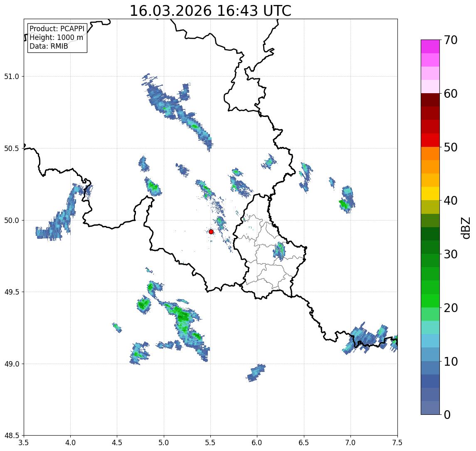
Task: Click the latitude axis label 49.0
Action: point(12,364)
